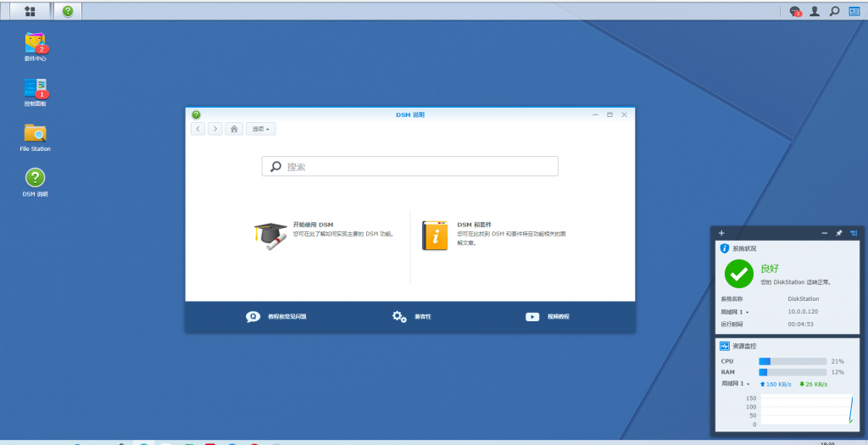The width and height of the screenshot is (868, 445).
Task: Launch File Station from the desktop
Action: click(x=36, y=137)
